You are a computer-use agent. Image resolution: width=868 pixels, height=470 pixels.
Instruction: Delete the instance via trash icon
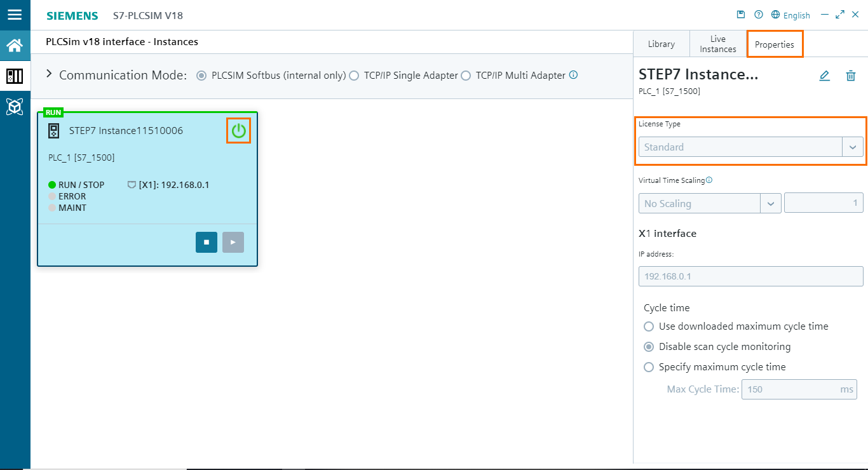pyautogui.click(x=851, y=76)
